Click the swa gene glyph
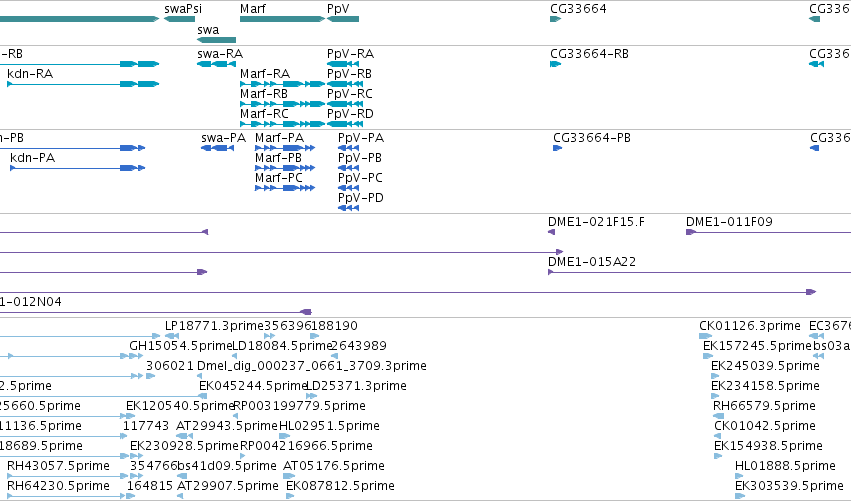The width and height of the screenshot is (851, 501). pos(216,40)
